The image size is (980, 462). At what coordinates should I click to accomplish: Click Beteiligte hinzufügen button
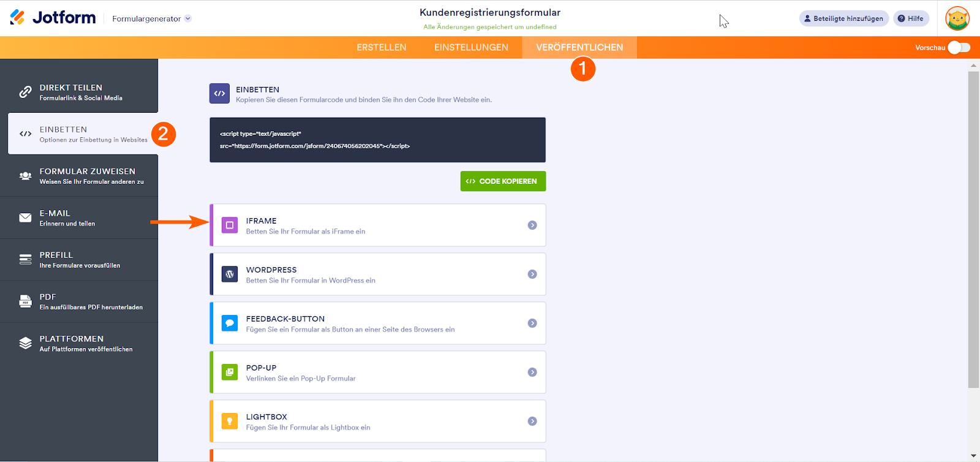click(844, 18)
